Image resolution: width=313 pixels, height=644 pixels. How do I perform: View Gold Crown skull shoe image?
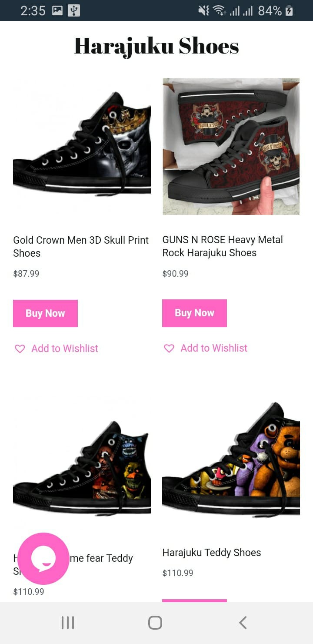[x=82, y=146]
